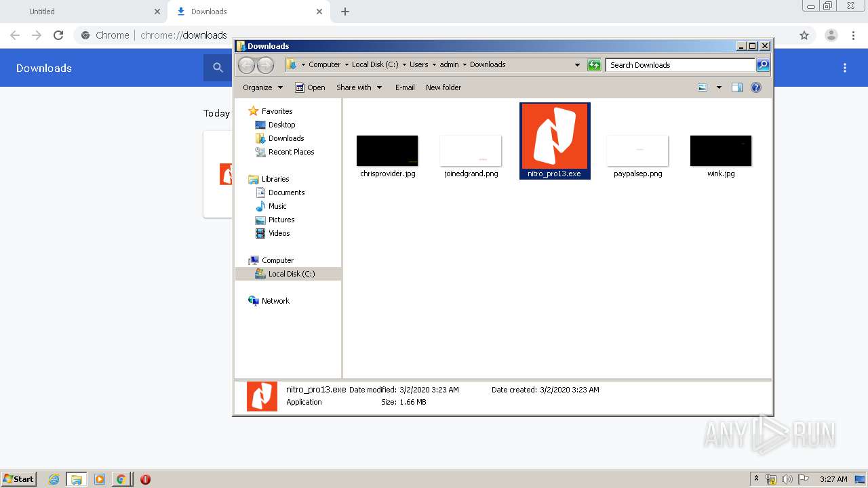Click the E-mail toolbar button
Image resolution: width=868 pixels, height=488 pixels.
(405, 87)
